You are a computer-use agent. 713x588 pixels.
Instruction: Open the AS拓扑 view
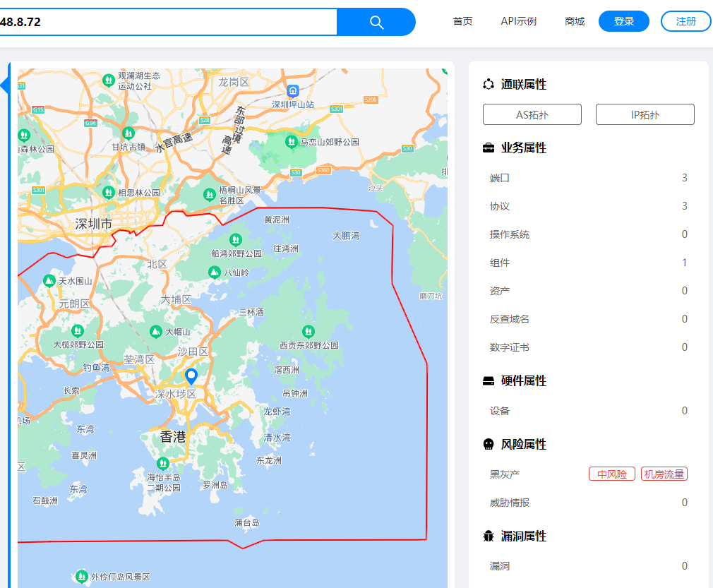[532, 114]
